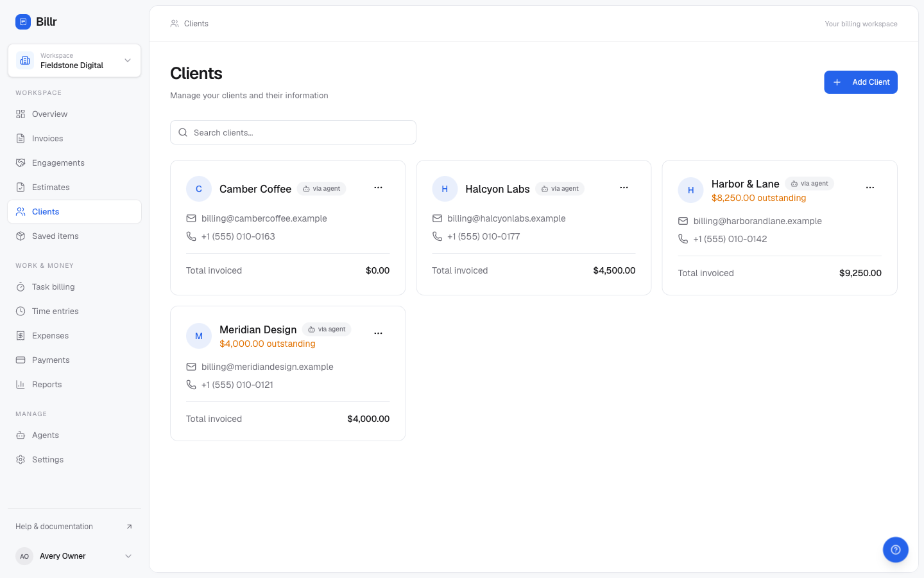Expand the Avery Owner account menu

pyautogui.click(x=74, y=556)
